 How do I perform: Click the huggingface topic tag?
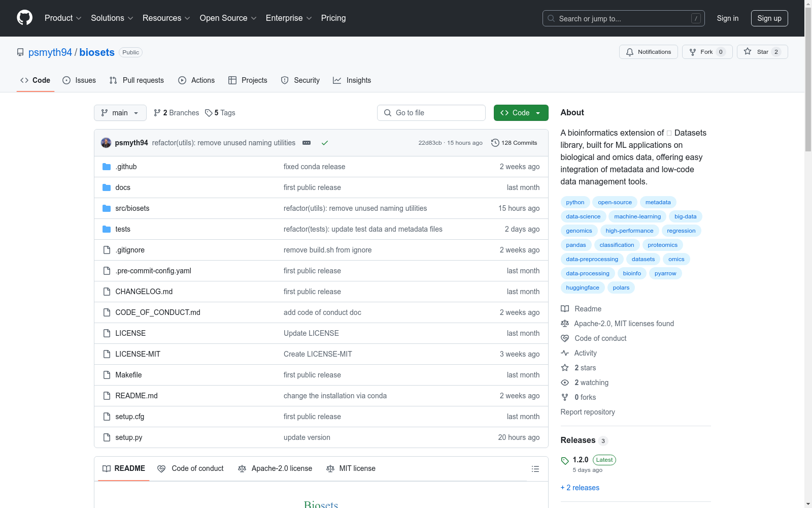tap(583, 288)
